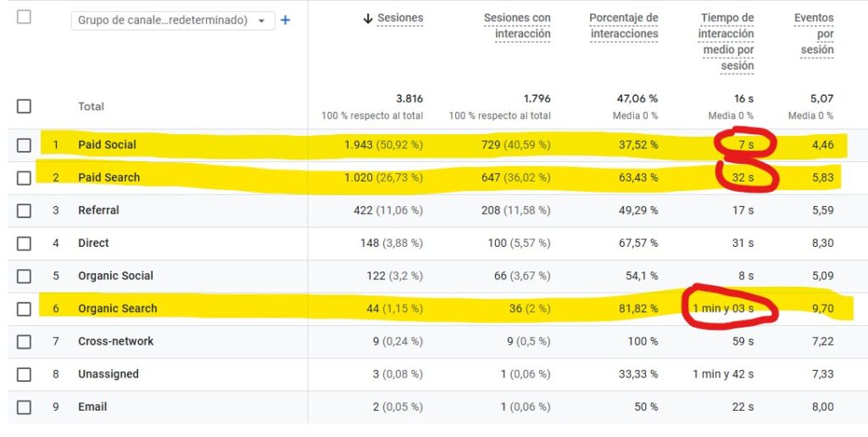Click Paid Search sessions 1.020 (26,73 %)
This screenshot has height=437, width=868.
[384, 177]
